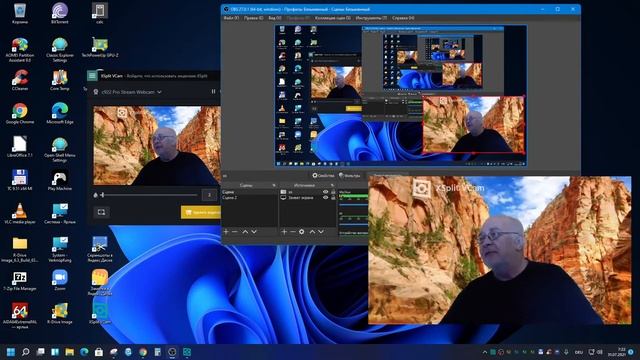
Task: Remove the selected source in OBS
Action: tap(292, 232)
